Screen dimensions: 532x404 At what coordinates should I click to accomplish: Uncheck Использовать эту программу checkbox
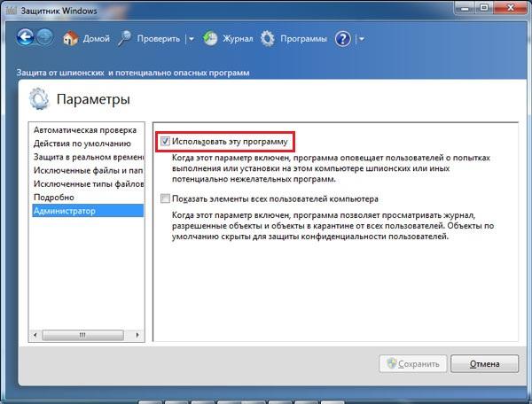tap(165, 141)
